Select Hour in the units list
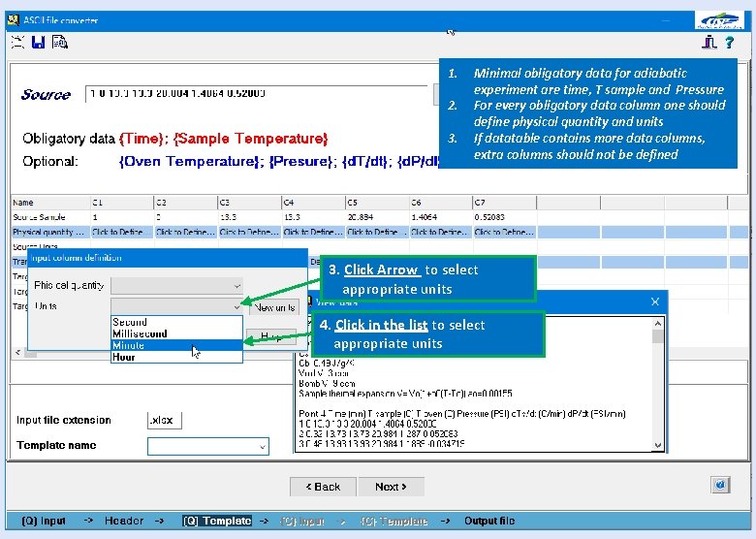Viewport: 756px width, 539px height. [x=176, y=358]
